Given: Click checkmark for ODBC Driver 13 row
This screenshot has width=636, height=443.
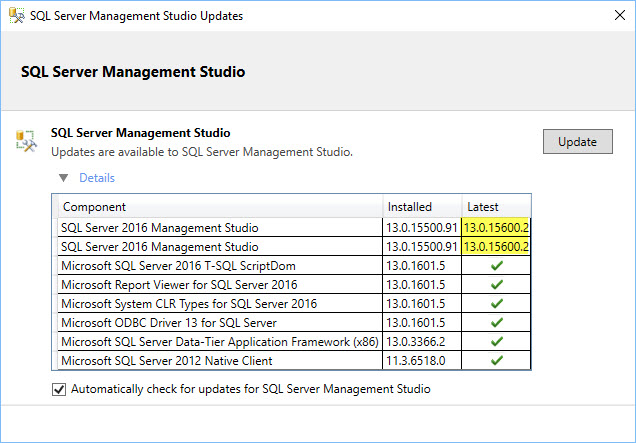Looking at the screenshot, I should (496, 323).
